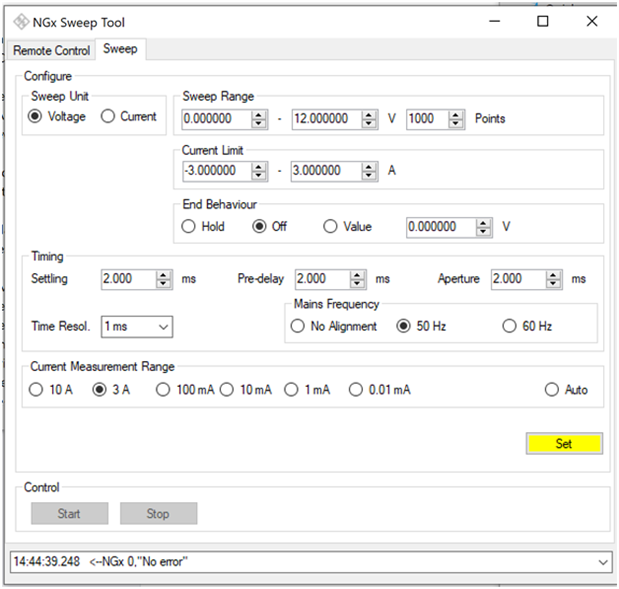Click the yellow Set button
The width and height of the screenshot is (619, 589).
pyautogui.click(x=564, y=444)
